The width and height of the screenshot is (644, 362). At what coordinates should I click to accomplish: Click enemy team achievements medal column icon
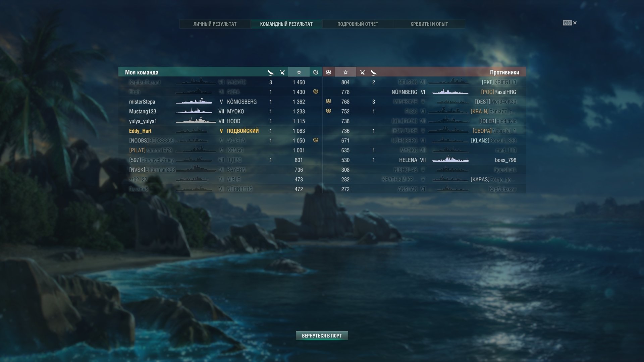click(329, 72)
